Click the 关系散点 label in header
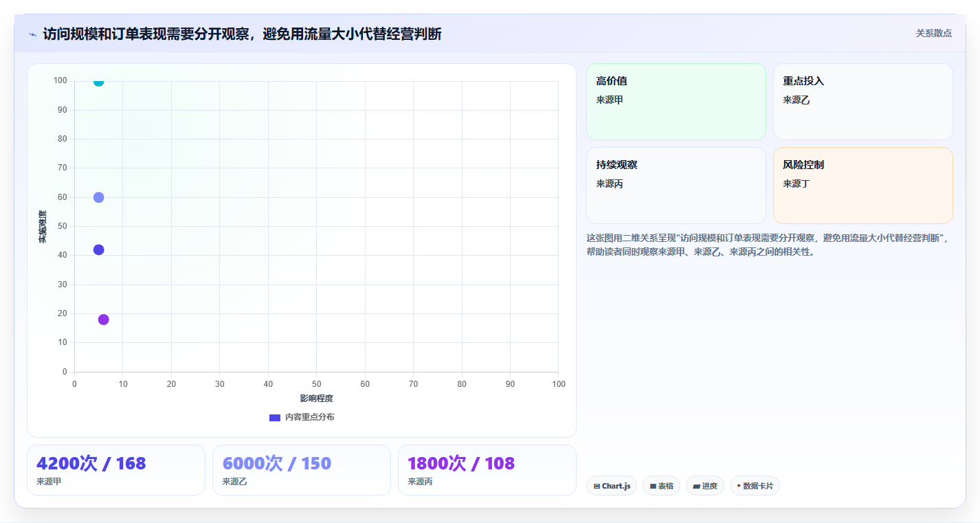 (x=933, y=33)
